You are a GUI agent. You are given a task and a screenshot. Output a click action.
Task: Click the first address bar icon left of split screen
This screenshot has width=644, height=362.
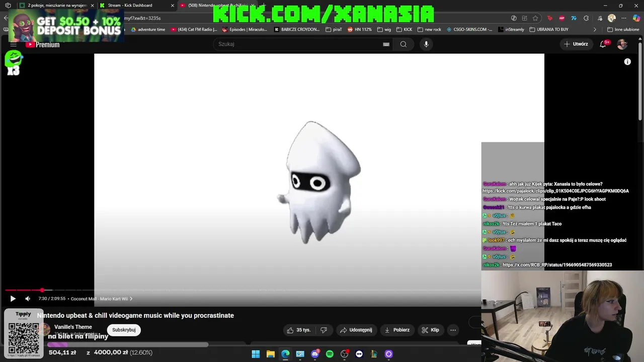[514, 18]
